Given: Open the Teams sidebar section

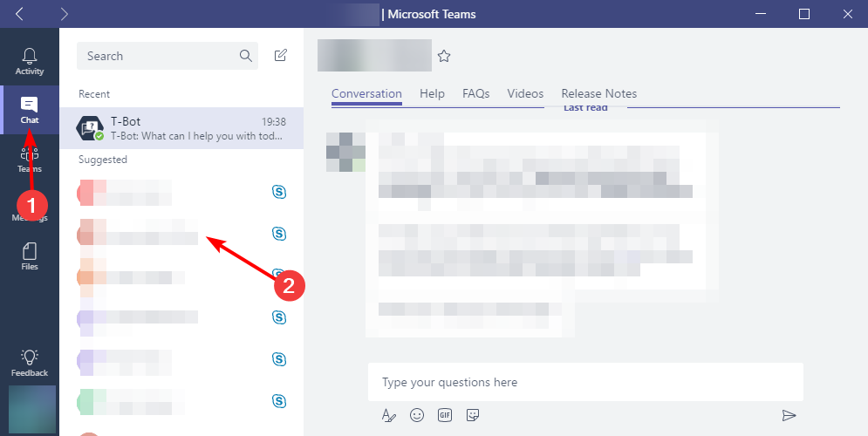Looking at the screenshot, I should click(30, 160).
